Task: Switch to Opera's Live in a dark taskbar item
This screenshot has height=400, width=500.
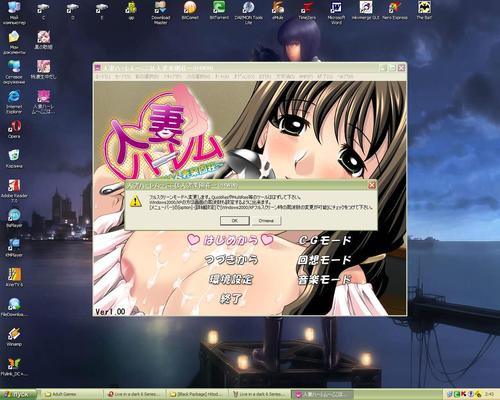Action: click(135, 395)
